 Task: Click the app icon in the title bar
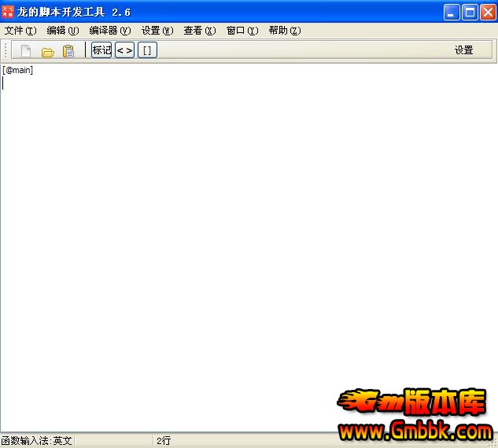pos(9,12)
